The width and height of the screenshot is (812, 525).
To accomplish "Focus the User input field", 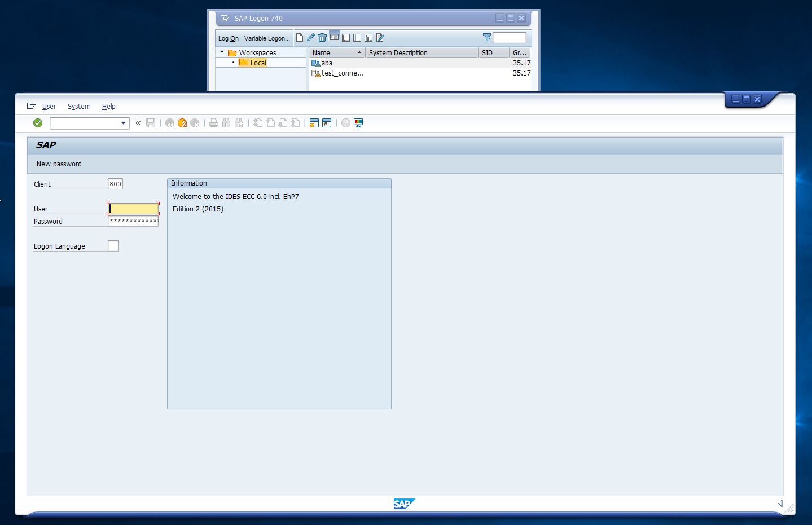I will pyautogui.click(x=133, y=209).
